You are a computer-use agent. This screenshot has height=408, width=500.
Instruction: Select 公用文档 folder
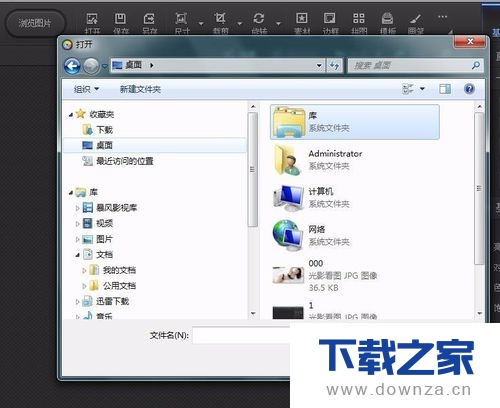pos(113,286)
